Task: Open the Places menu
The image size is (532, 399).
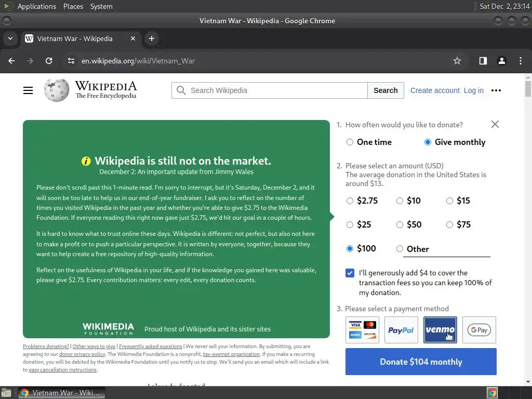Action: [73, 6]
